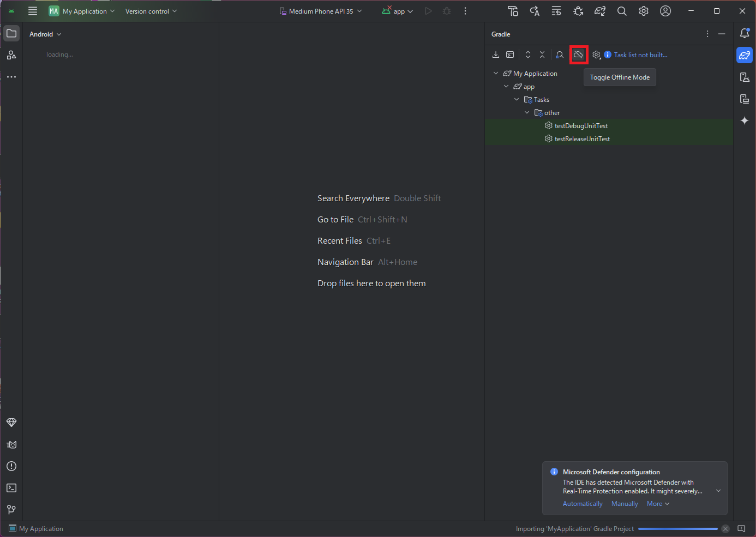This screenshot has height=537, width=756.
Task: Open Problems tool window
Action: click(11, 466)
